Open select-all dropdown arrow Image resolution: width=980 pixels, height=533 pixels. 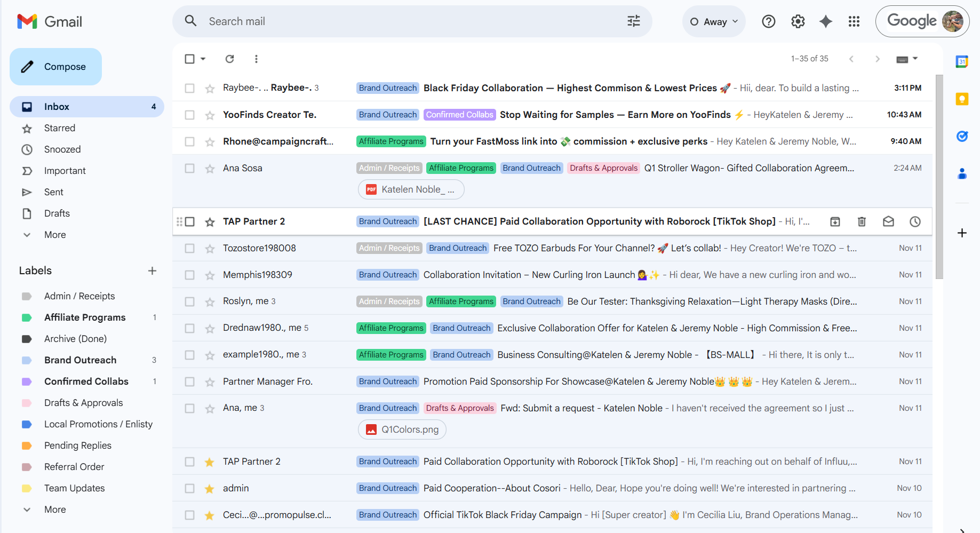click(x=203, y=59)
